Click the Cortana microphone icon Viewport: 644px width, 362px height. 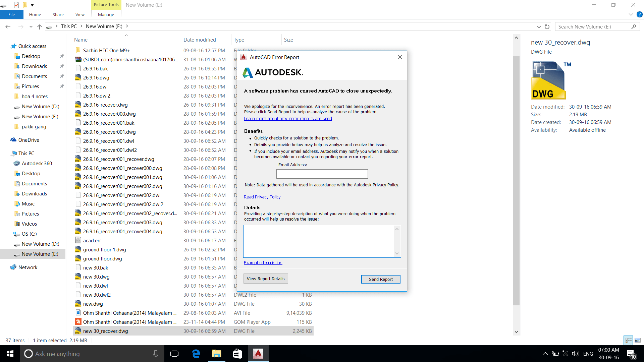pos(156,354)
